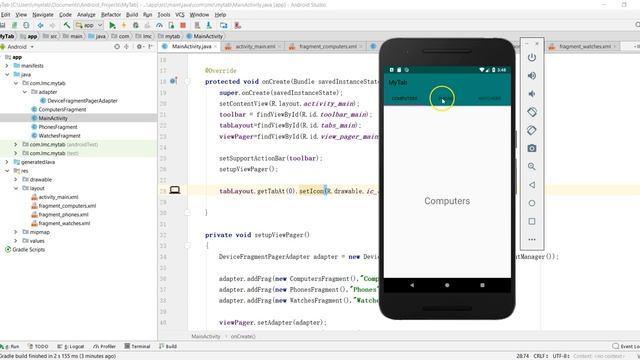Click Gradle Scripts node
Viewport: 640px width, 360px height.
(x=24, y=249)
